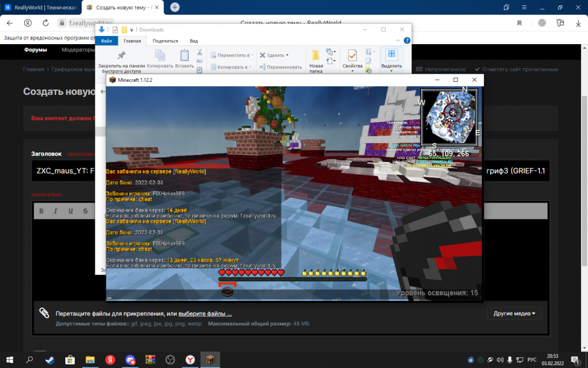This screenshot has width=588, height=368.
Task: Click volume icon in system tray
Action: pyautogui.click(x=500, y=360)
